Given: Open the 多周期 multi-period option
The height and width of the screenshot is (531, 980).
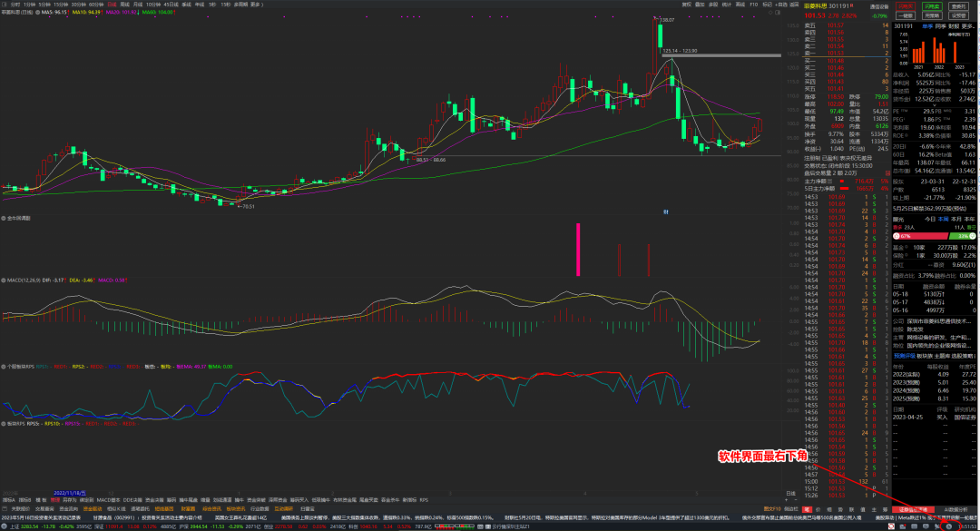Looking at the screenshot, I should pos(240,5).
